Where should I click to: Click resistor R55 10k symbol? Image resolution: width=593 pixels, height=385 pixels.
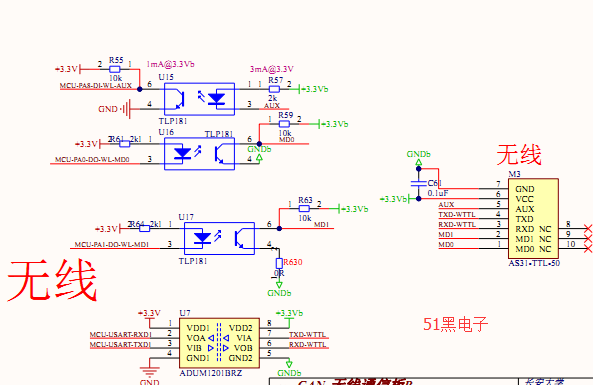pyautogui.click(x=115, y=69)
